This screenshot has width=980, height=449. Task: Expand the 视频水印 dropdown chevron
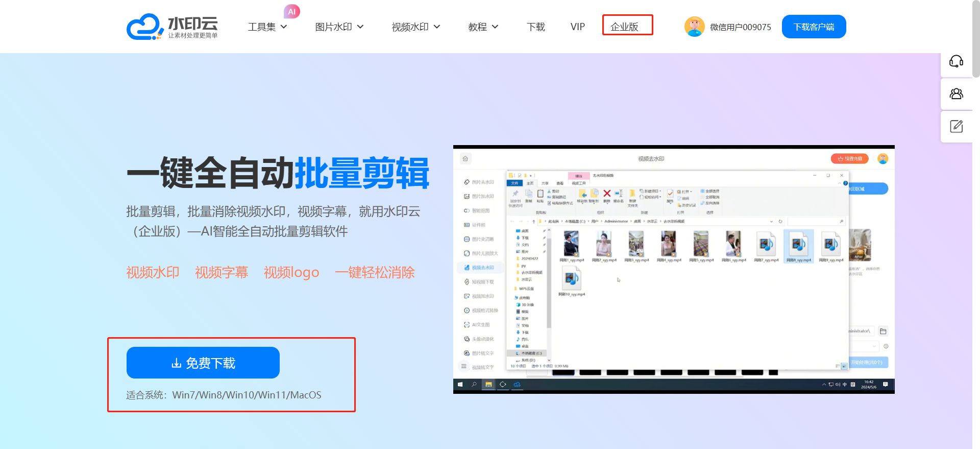tap(437, 27)
